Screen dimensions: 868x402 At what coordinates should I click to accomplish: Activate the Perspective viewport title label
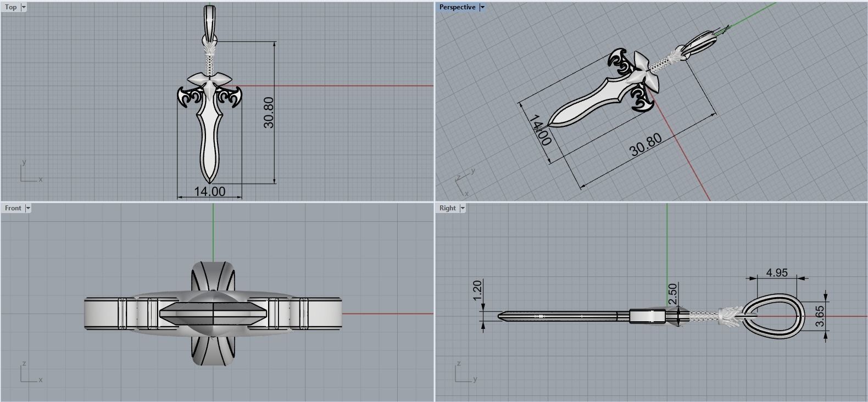(457, 7)
